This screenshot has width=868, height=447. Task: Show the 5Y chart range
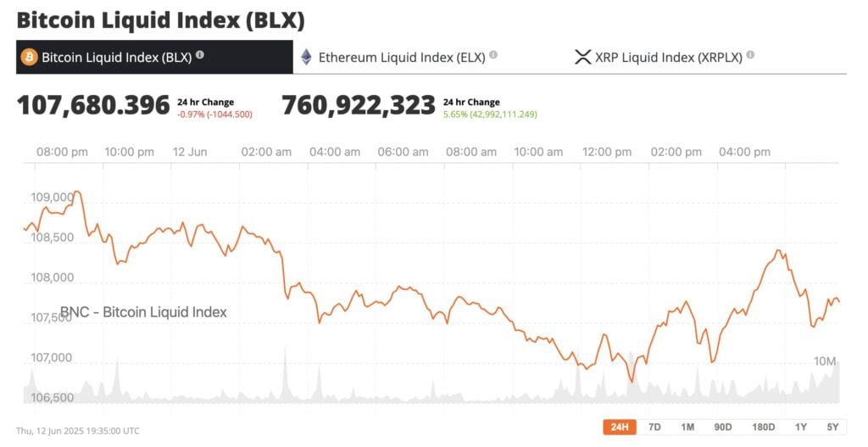[x=832, y=427]
